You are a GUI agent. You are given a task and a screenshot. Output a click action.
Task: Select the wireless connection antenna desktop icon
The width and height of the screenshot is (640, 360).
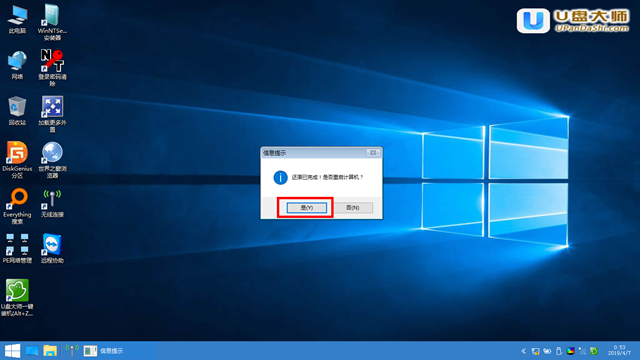tap(52, 203)
